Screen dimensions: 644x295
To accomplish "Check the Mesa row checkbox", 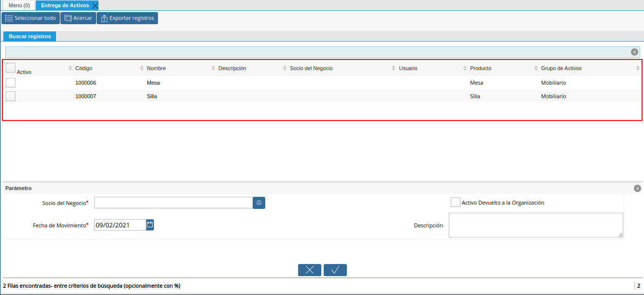I will (11, 83).
